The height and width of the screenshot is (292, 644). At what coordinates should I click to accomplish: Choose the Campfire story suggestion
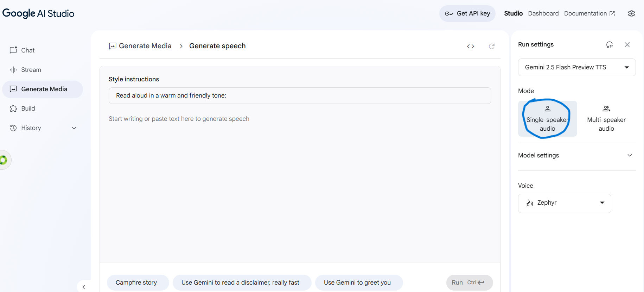point(136,282)
